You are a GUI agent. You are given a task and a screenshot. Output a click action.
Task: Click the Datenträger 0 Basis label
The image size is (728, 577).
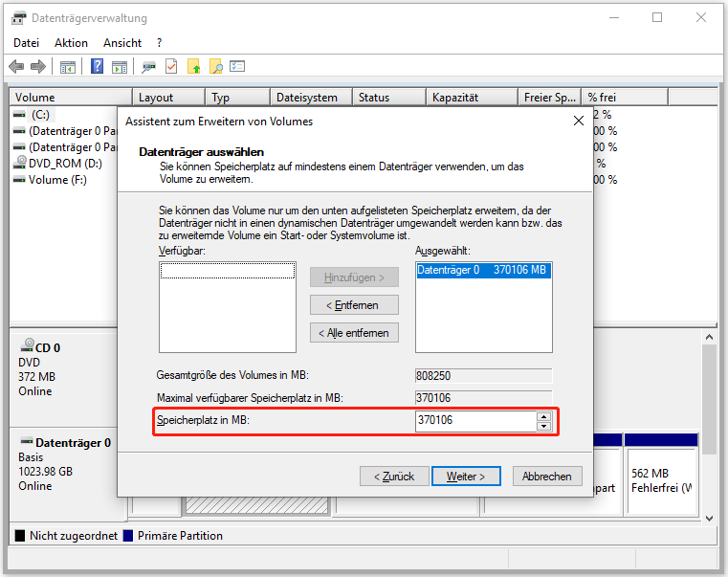pyautogui.click(x=64, y=463)
